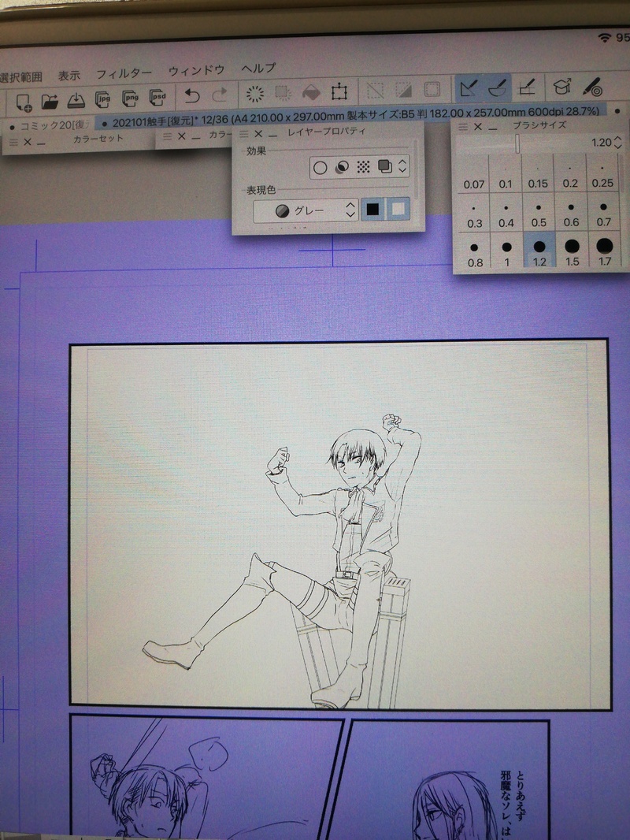Close the カラーセット panel
The height and width of the screenshot is (840, 630).
[x=28, y=143]
